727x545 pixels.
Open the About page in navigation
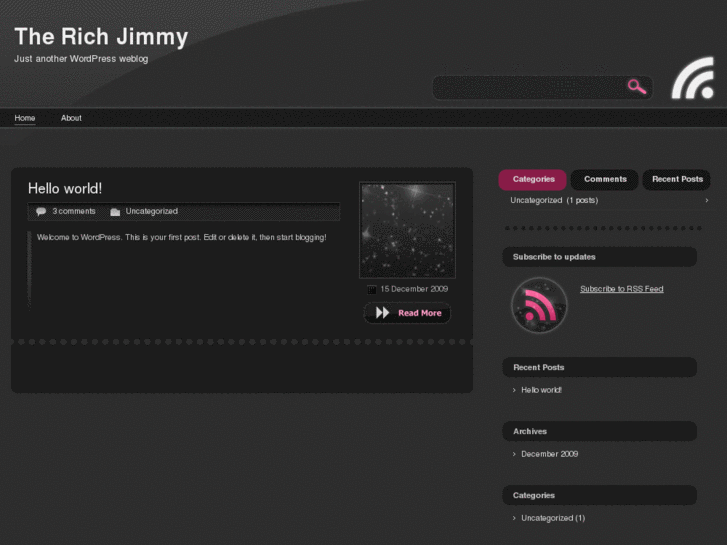[71, 118]
